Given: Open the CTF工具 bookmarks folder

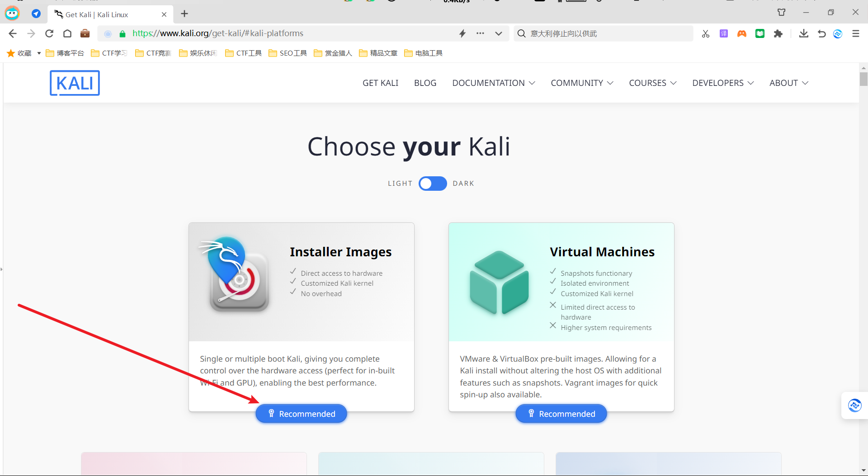Looking at the screenshot, I should (x=244, y=53).
